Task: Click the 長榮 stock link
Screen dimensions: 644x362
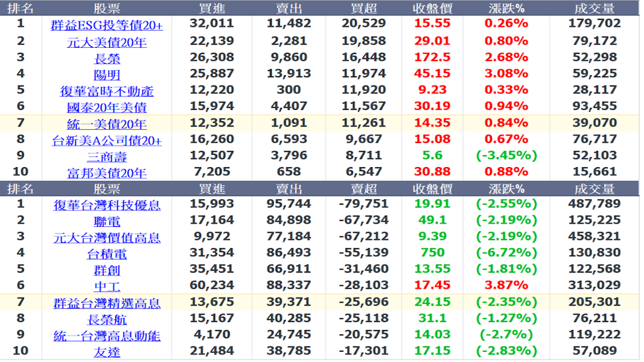Action: tap(107, 59)
